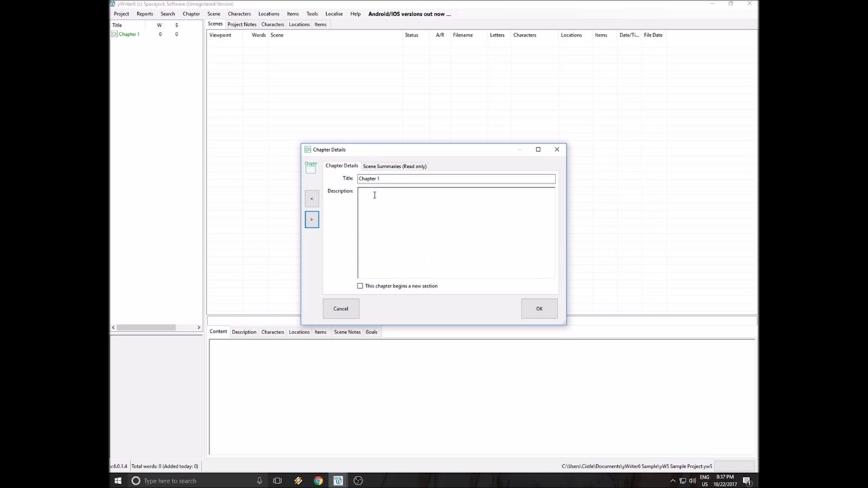Click 'Android/iOS versions out now' notice
Viewport: 868px width, 488px height.
click(x=410, y=14)
